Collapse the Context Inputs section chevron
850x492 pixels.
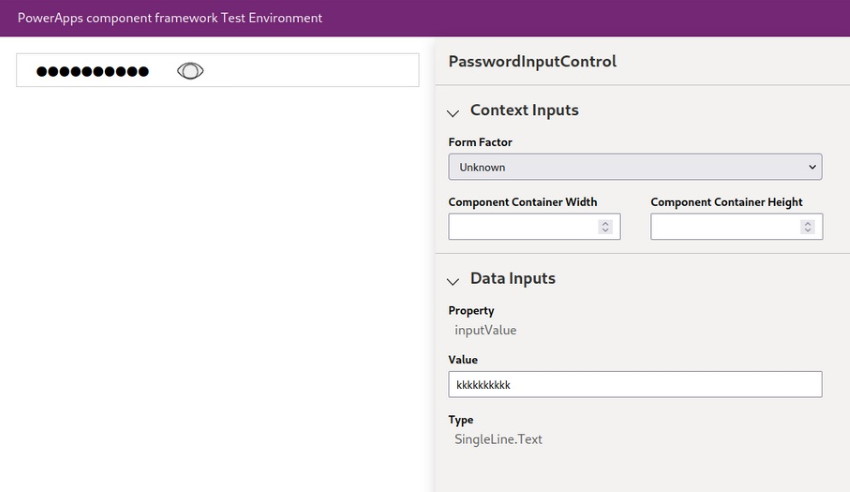[453, 113]
